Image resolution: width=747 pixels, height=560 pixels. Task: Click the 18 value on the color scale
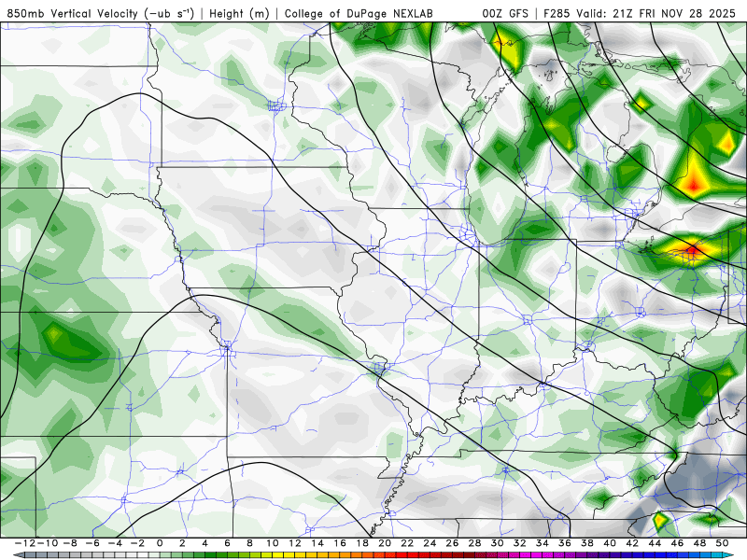362,543
